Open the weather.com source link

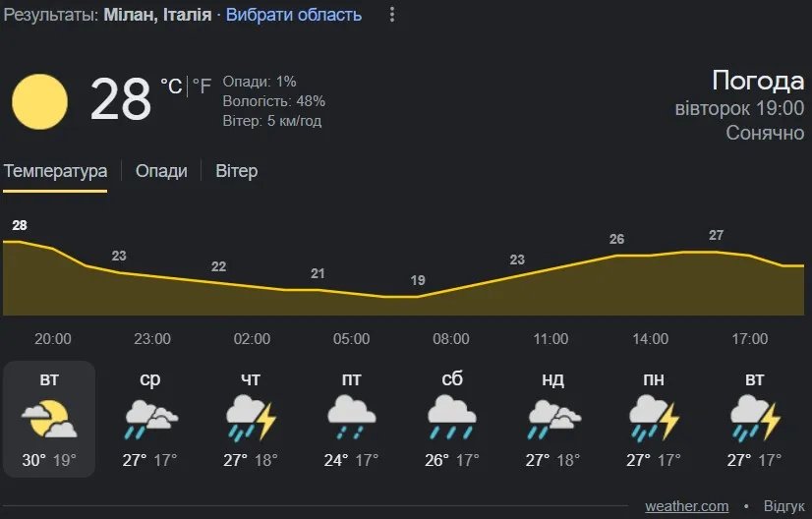[x=686, y=506]
